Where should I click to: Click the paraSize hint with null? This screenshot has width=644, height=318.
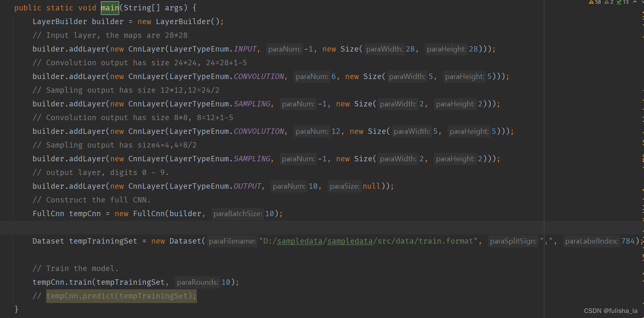tap(354, 186)
